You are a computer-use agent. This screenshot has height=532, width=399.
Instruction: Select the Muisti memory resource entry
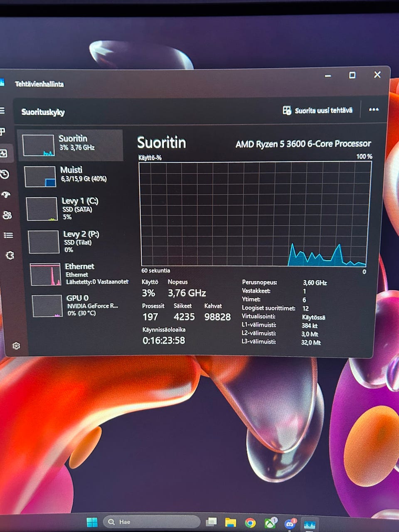[73, 176]
